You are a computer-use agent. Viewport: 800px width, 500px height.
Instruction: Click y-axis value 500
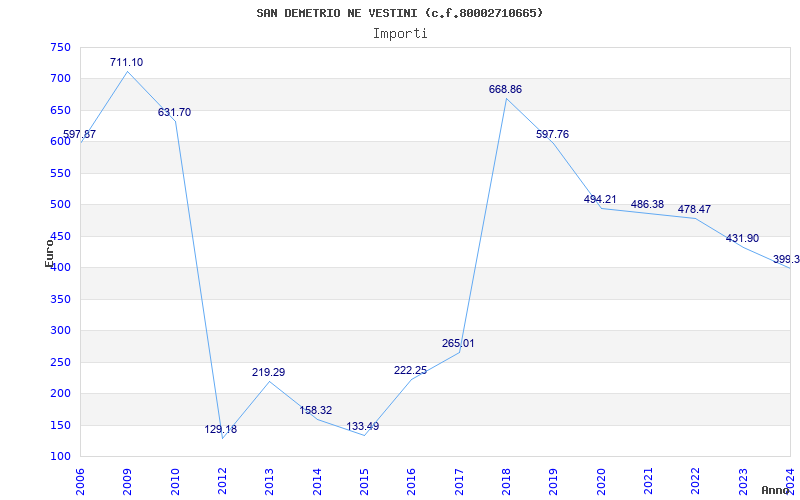[60, 205]
